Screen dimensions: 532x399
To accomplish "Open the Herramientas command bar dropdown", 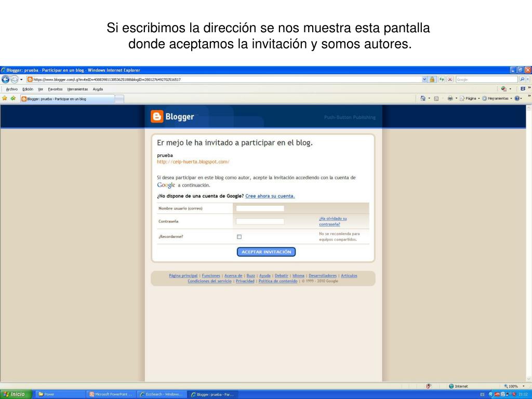I will [497, 98].
